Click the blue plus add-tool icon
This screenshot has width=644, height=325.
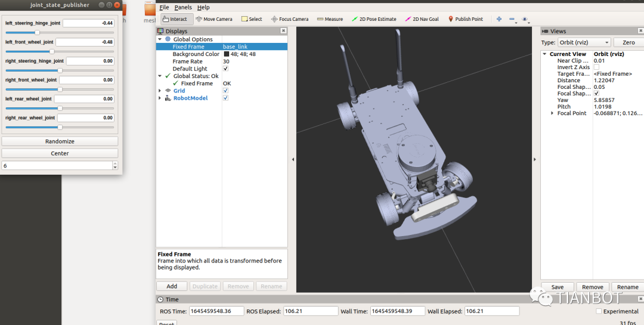pos(499,19)
